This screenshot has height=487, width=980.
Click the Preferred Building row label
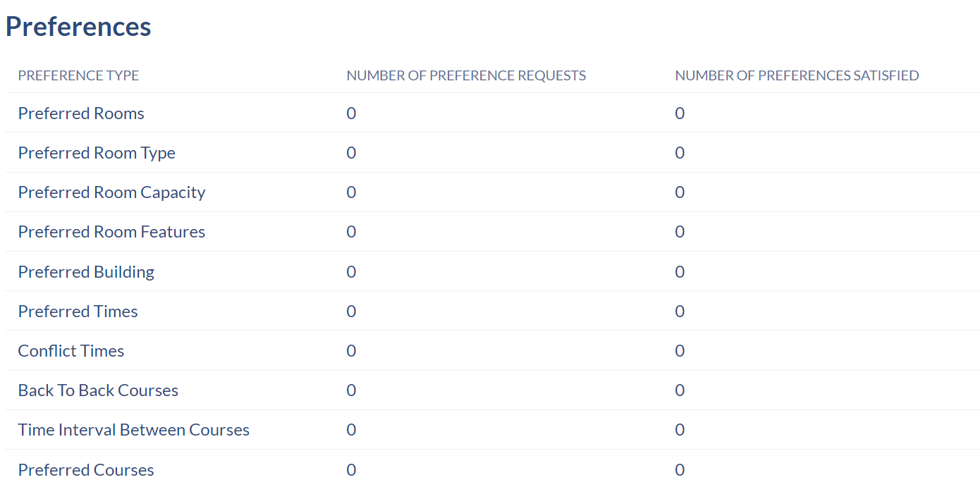[x=86, y=272]
